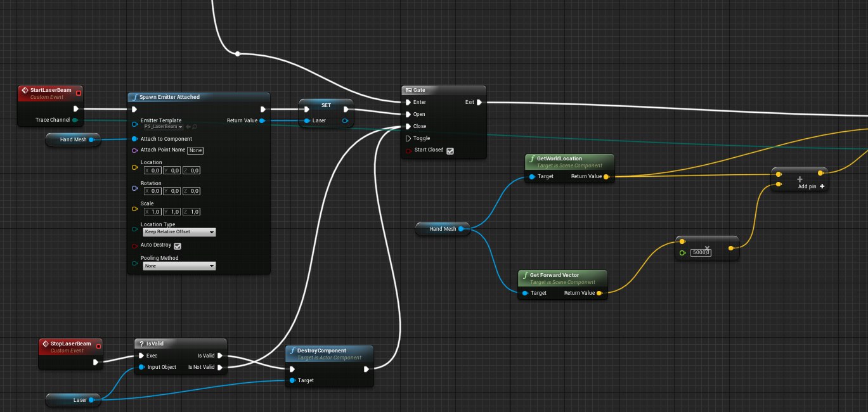Viewport: 868px width, 412px height.
Task: Click the Get Forward Vector Target pin
Action: click(x=525, y=293)
